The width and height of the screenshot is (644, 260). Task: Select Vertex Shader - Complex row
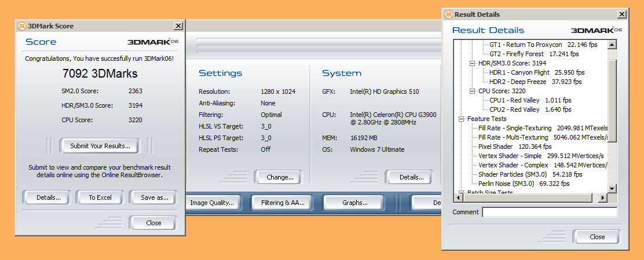[543, 165]
